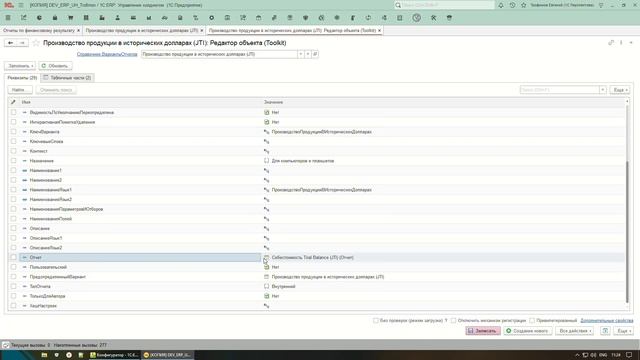Open the Справочник ВариантыОтчетов link
Viewport: 640px width, 360px height.
107,54
